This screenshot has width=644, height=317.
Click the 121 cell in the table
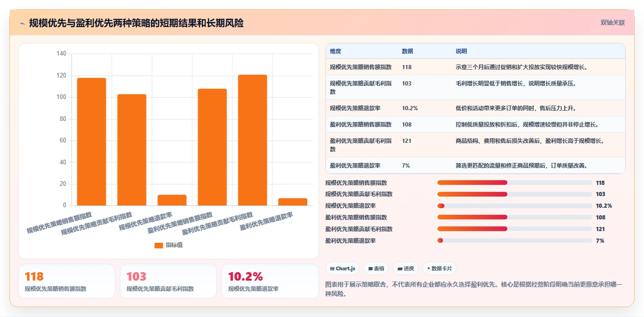click(407, 141)
